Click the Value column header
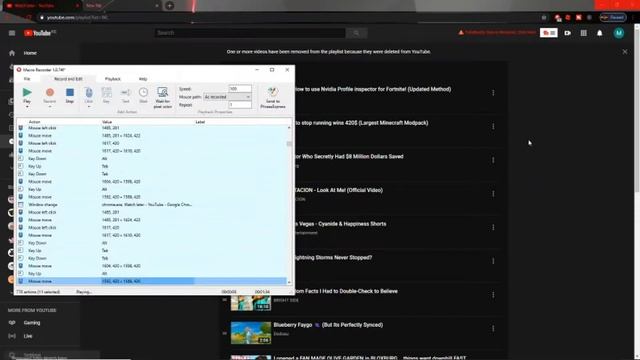Image resolution: width=640 pixels, height=360 pixels. point(107,122)
